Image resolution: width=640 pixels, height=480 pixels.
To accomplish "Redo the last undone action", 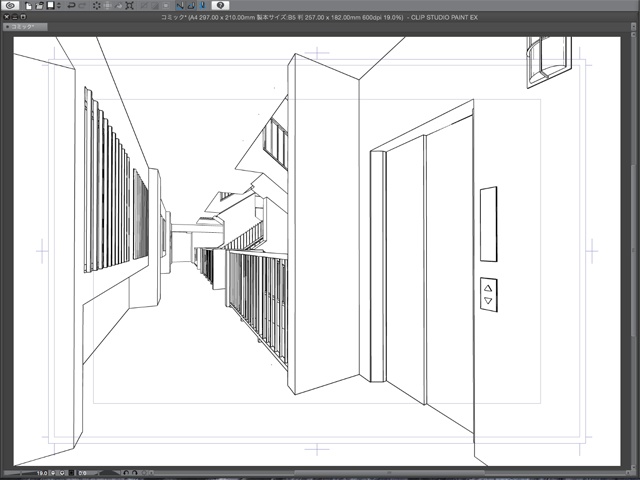I will click(82, 6).
